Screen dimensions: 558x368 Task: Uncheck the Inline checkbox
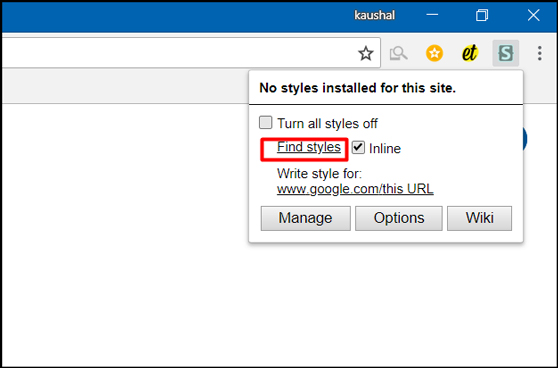(358, 147)
